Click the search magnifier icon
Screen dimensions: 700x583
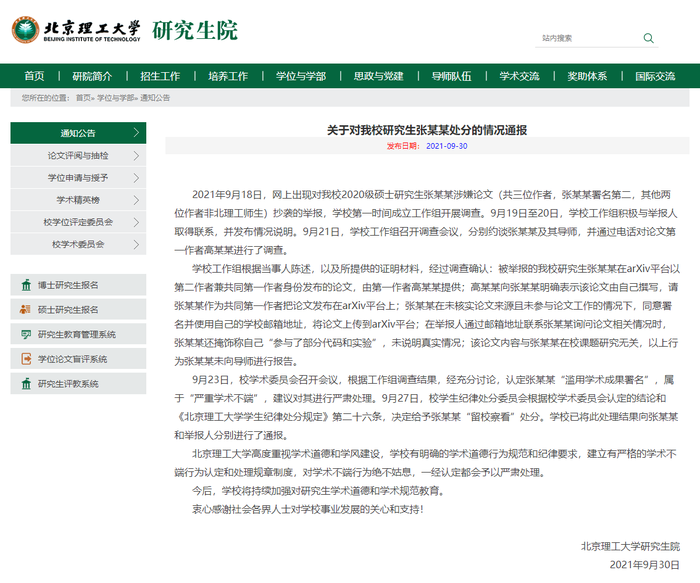point(648,38)
